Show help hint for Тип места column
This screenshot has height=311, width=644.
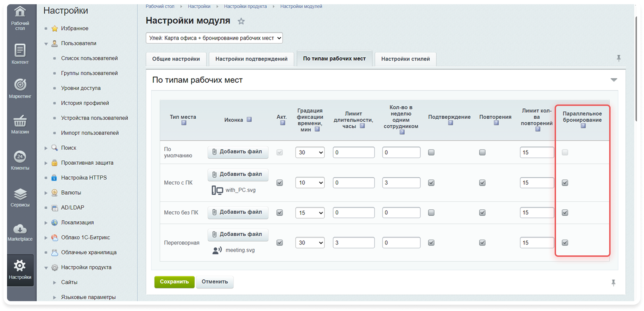pos(184,123)
